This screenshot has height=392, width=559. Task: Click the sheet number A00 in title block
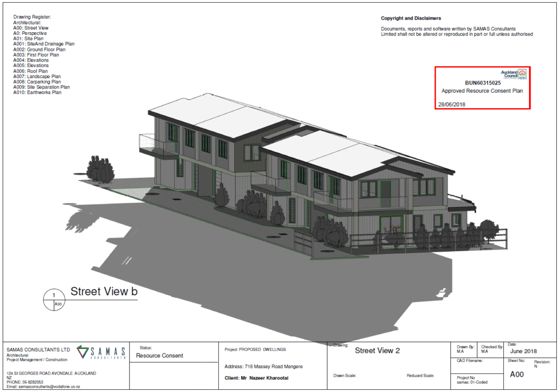[518, 375]
